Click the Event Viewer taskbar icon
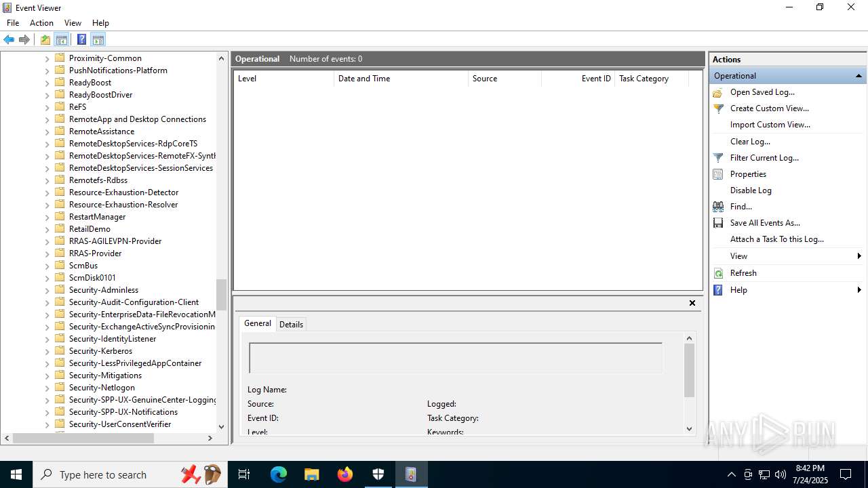The width and height of the screenshot is (868, 488). coord(411,474)
